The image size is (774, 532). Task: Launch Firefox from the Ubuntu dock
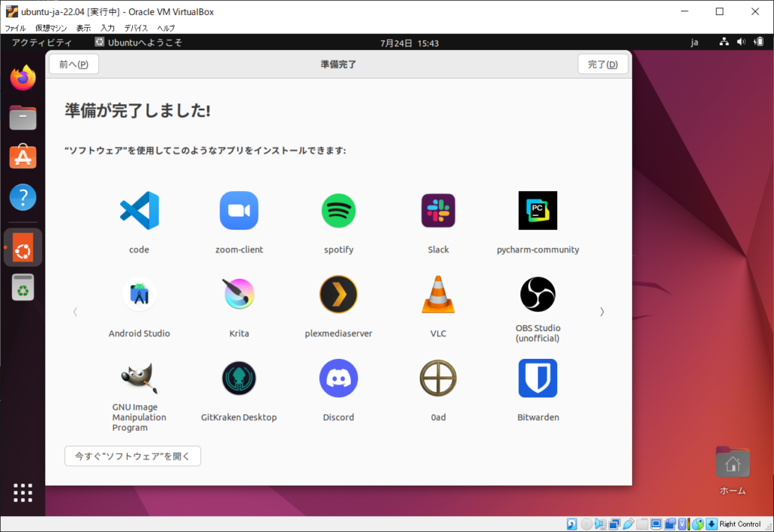(x=23, y=78)
